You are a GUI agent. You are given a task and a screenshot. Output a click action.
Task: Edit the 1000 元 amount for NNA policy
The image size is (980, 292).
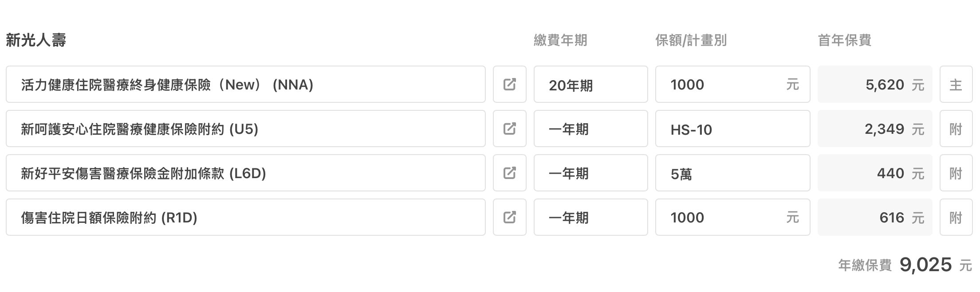732,84
